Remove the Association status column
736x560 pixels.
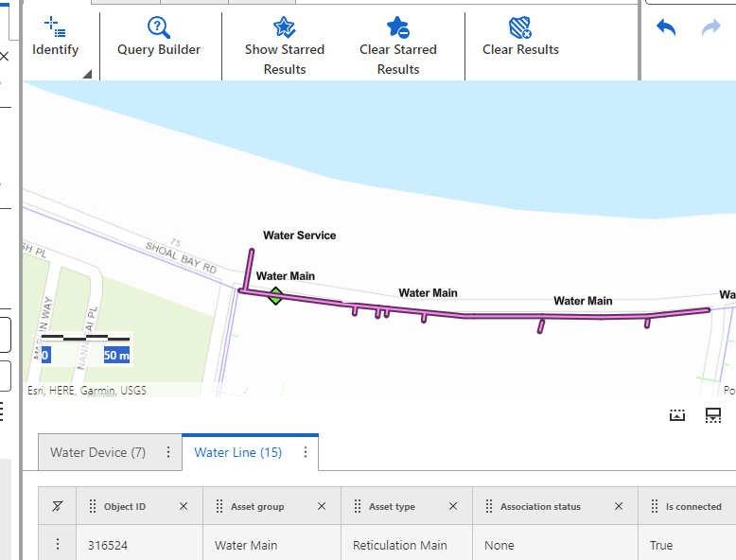619,507
